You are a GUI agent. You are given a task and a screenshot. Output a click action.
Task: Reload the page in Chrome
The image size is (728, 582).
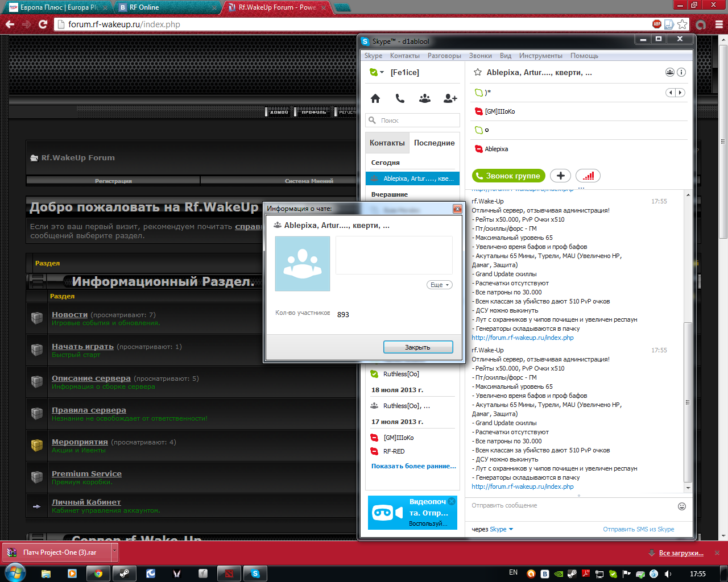click(x=43, y=24)
